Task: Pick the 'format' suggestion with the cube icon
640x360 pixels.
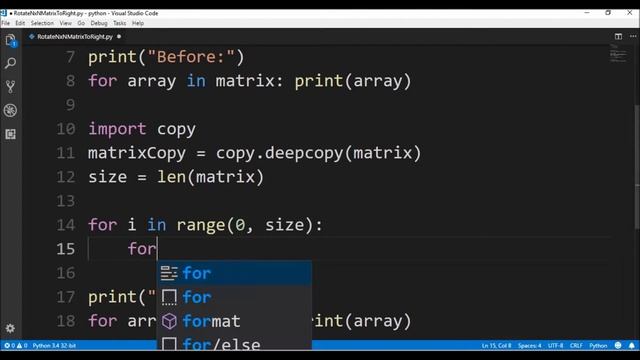Action: point(234,321)
